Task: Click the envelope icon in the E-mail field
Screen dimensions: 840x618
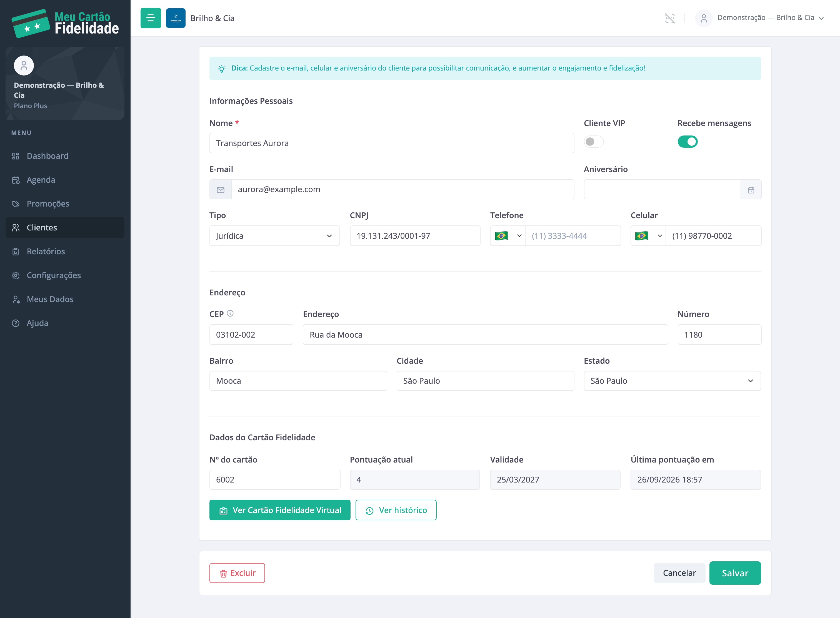Action: [221, 190]
